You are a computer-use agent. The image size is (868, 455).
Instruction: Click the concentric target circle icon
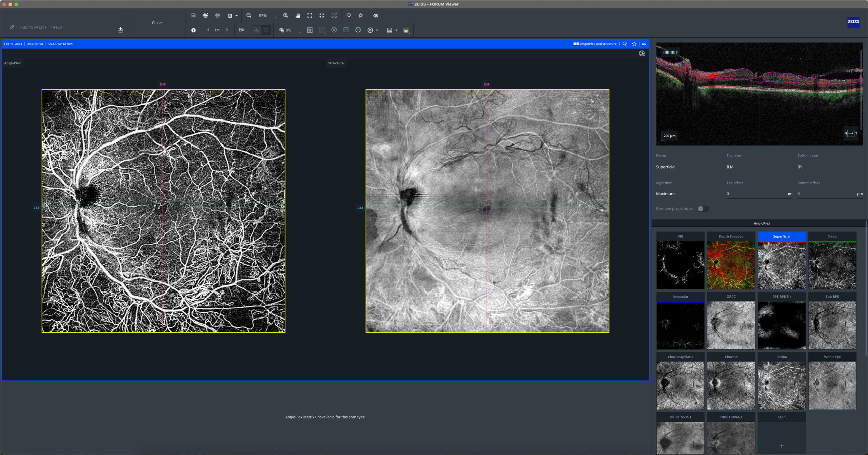[x=370, y=30]
